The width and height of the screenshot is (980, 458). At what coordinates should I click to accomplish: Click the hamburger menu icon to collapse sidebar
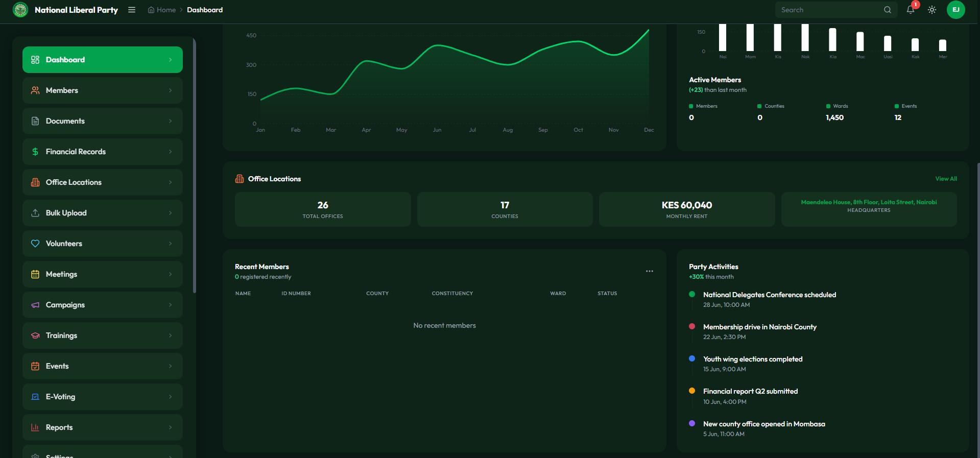[x=132, y=10]
